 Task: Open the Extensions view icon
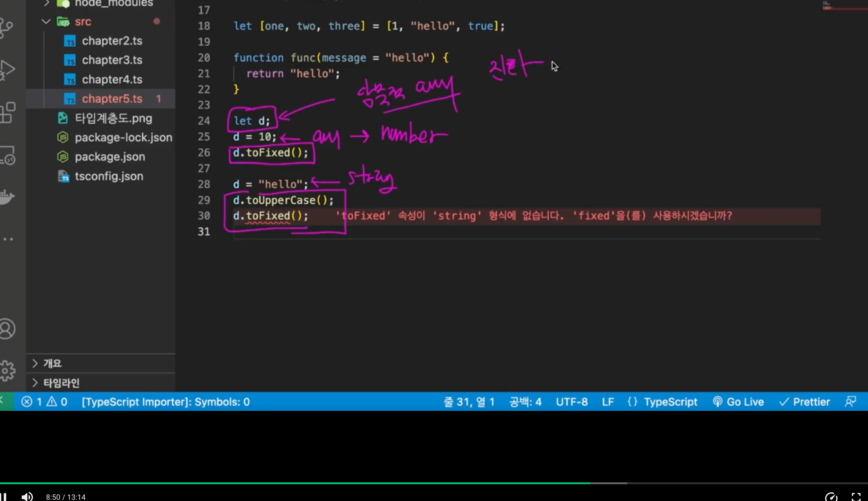[x=7, y=113]
